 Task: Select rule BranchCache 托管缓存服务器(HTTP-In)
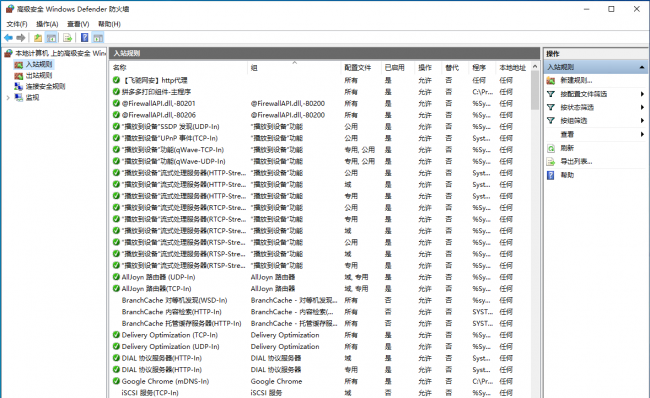181,323
